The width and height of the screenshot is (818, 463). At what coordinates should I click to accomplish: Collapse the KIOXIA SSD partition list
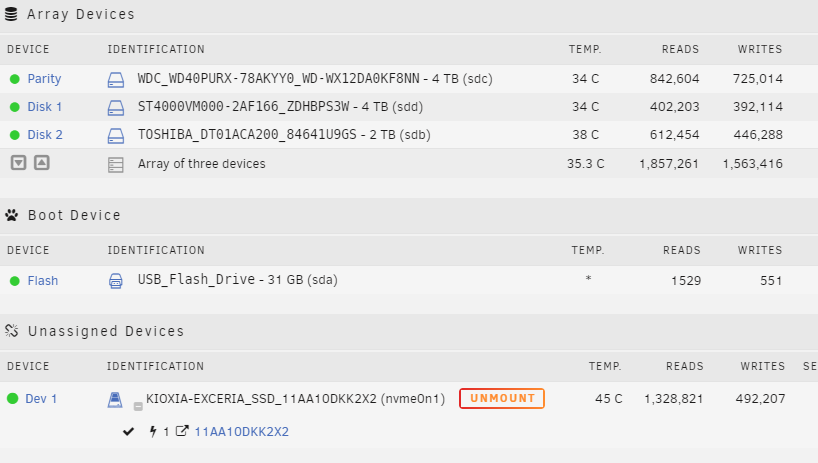138,405
